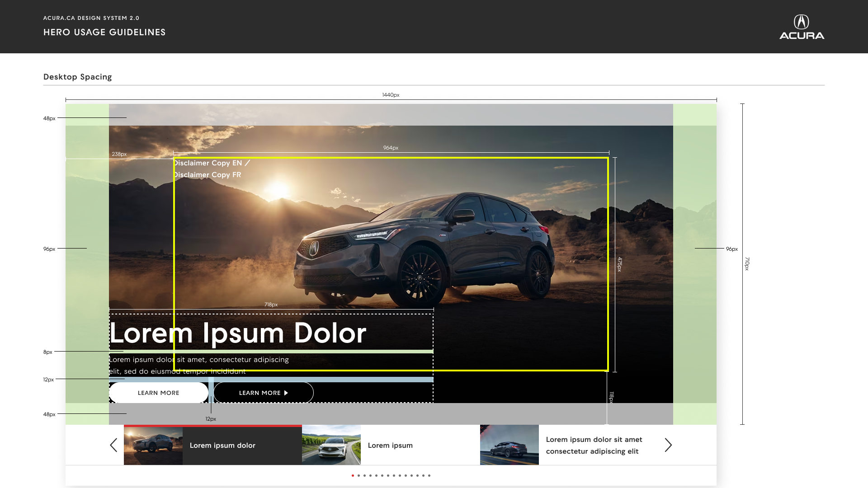
Task: Select the 'Lorem ipsum dolor sit amet consectetur' item
Action: point(569,445)
